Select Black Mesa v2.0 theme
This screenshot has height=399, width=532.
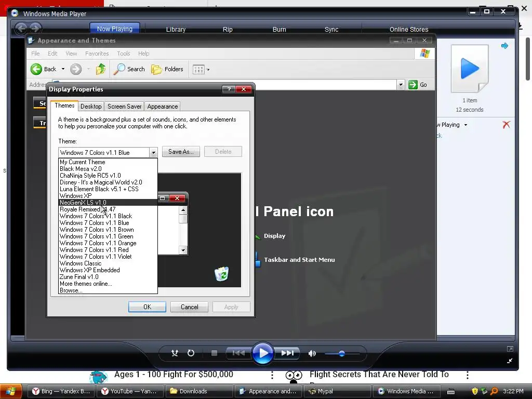click(108, 169)
